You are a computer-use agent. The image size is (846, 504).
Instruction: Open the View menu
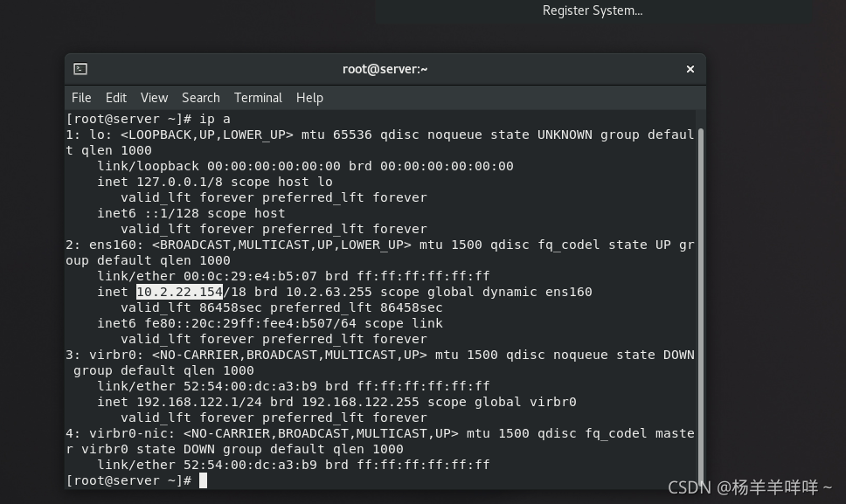[x=155, y=98]
